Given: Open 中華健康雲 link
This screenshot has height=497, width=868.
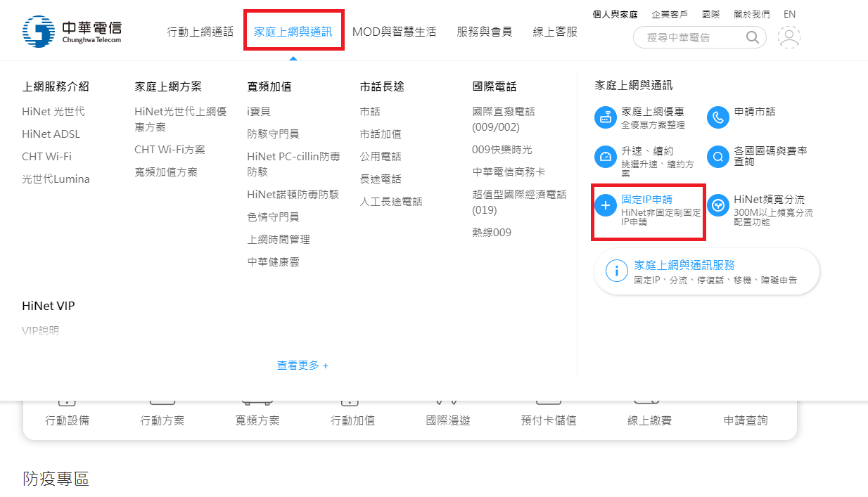Looking at the screenshot, I should [273, 262].
